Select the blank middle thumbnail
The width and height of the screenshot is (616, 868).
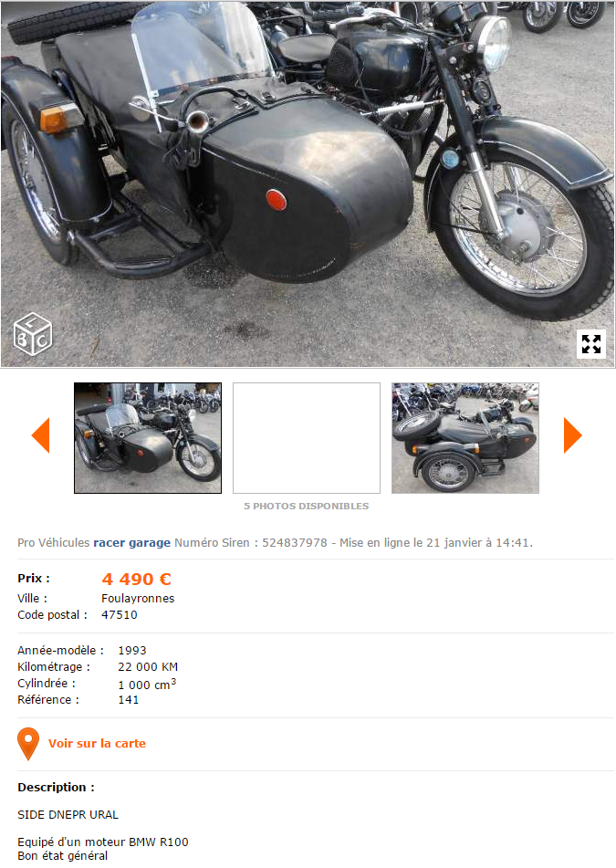(x=307, y=438)
